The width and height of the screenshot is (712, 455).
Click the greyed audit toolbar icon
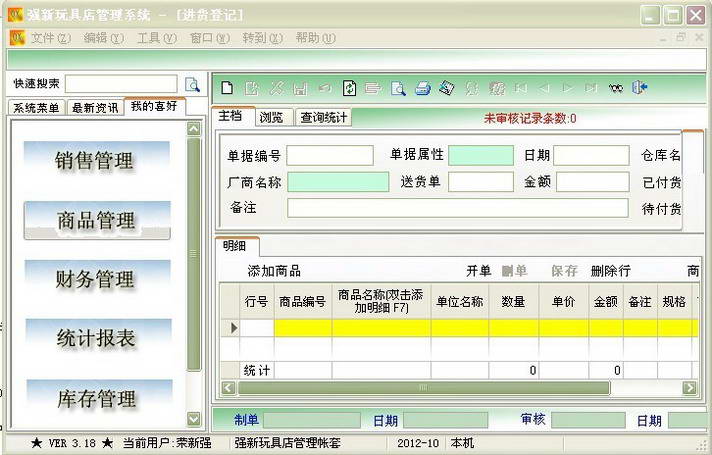(472, 87)
